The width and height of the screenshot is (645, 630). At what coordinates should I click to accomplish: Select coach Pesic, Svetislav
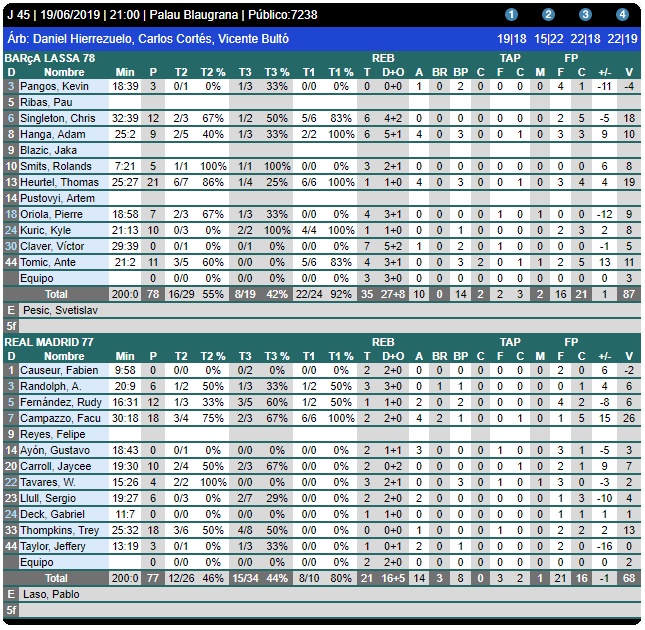tap(60, 310)
